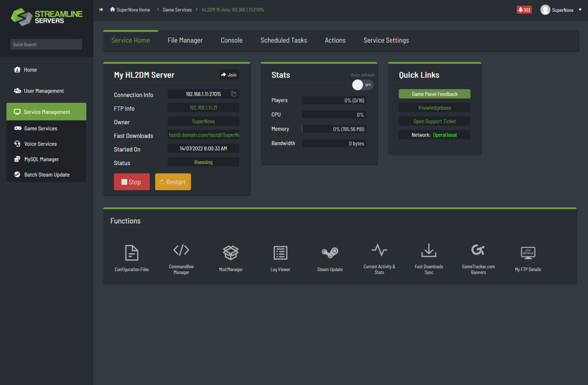Open Mod Manager function

[231, 258]
